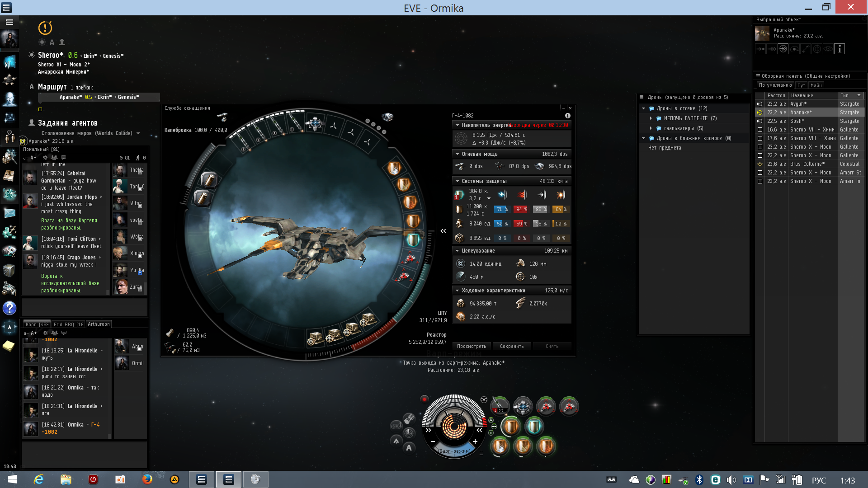The height and width of the screenshot is (488, 868).
Task: Click the Снять button in fitting window
Action: (552, 346)
